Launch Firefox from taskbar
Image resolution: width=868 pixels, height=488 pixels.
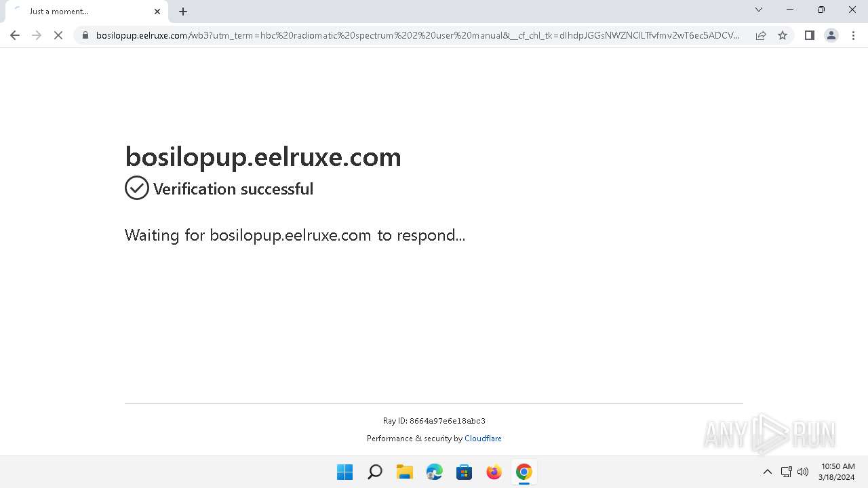(x=494, y=472)
